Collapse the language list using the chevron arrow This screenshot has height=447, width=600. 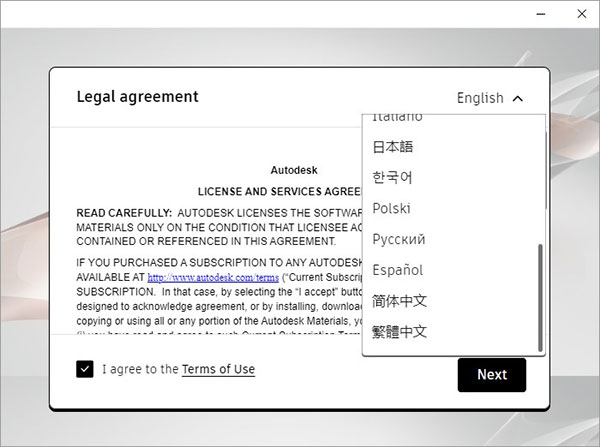(x=517, y=98)
